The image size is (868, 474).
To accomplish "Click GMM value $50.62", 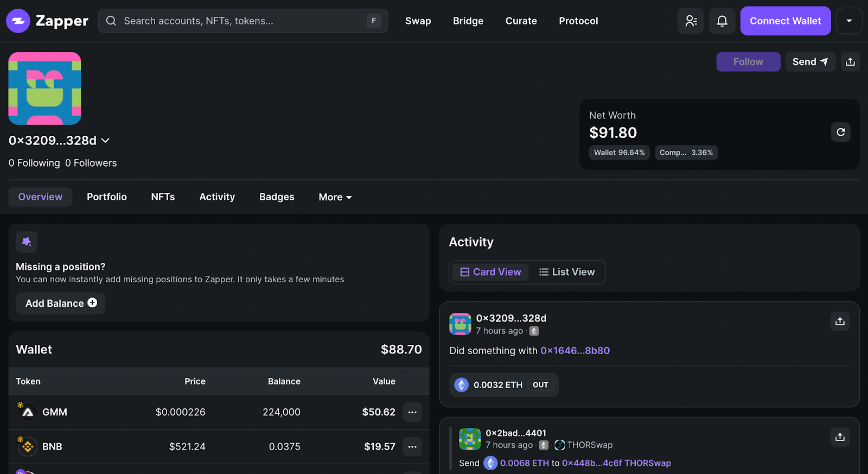I will point(379,412).
